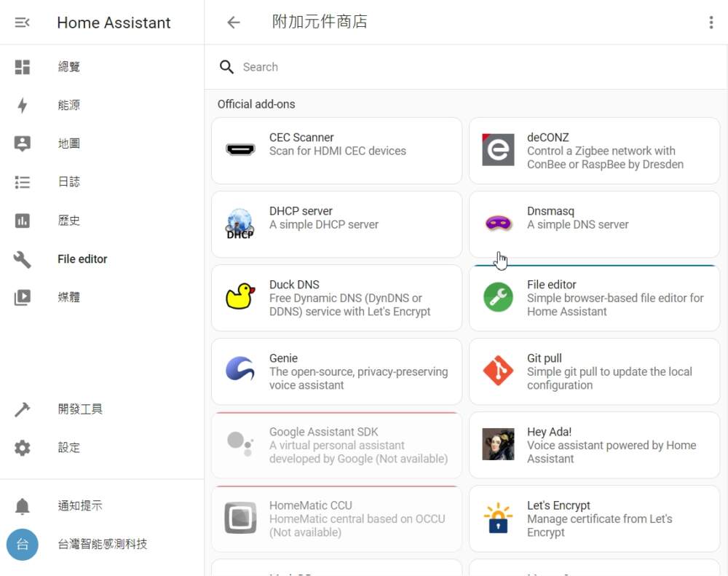The height and width of the screenshot is (576, 728).
Task: Open the 總覽 overview dashboard
Action: pos(68,67)
